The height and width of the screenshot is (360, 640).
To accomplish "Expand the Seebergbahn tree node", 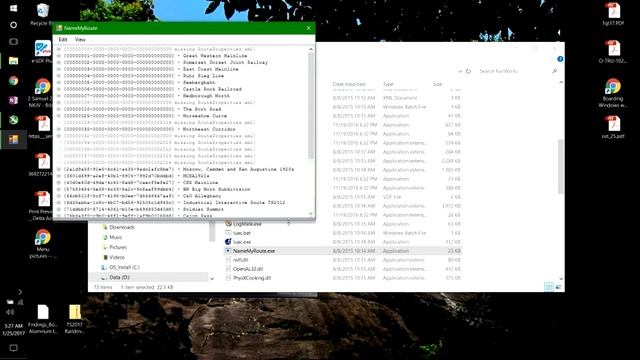I will pos(59,82).
